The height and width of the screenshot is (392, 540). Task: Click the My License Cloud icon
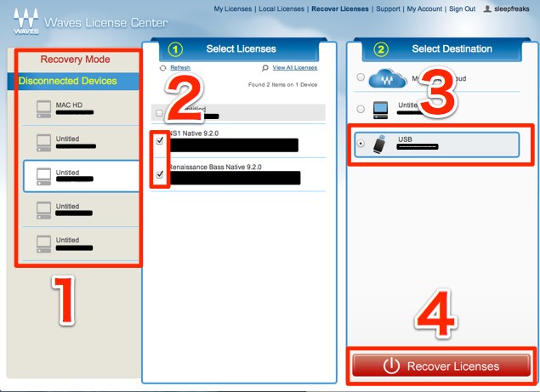tap(388, 79)
